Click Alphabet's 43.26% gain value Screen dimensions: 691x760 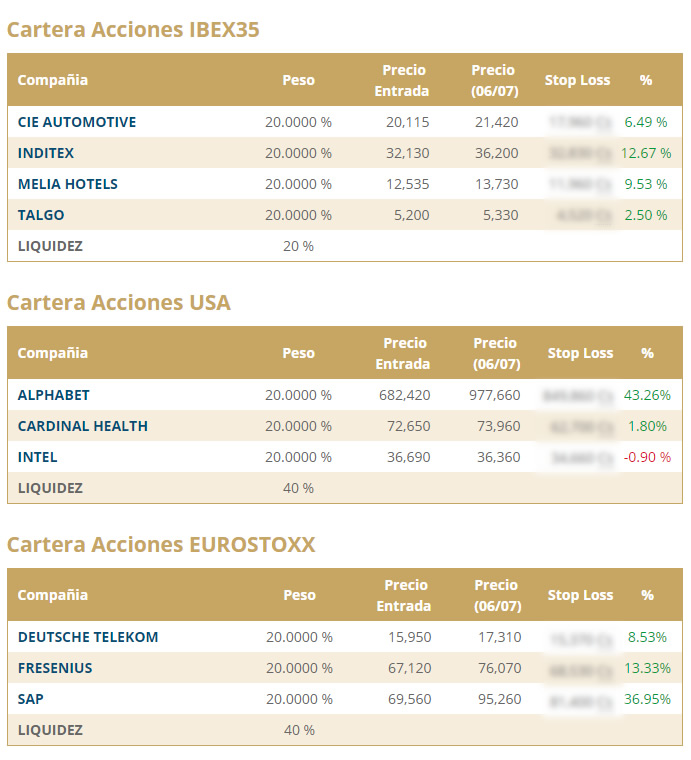pyautogui.click(x=647, y=395)
